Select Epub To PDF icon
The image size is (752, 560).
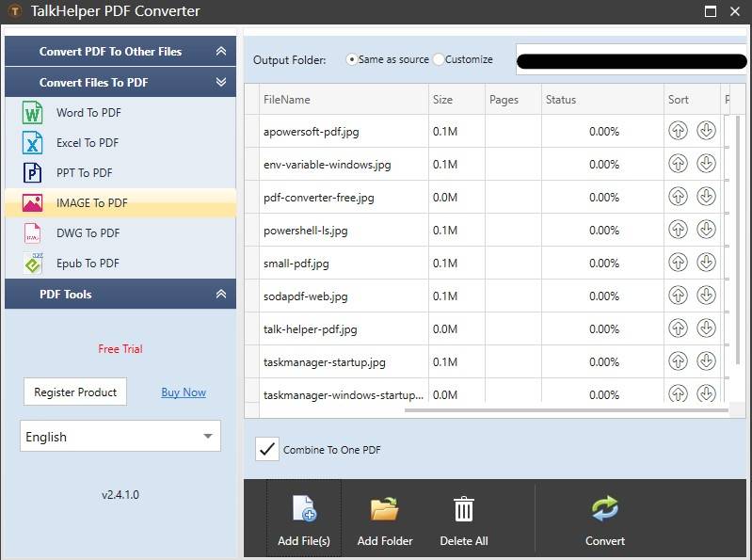[x=33, y=264]
